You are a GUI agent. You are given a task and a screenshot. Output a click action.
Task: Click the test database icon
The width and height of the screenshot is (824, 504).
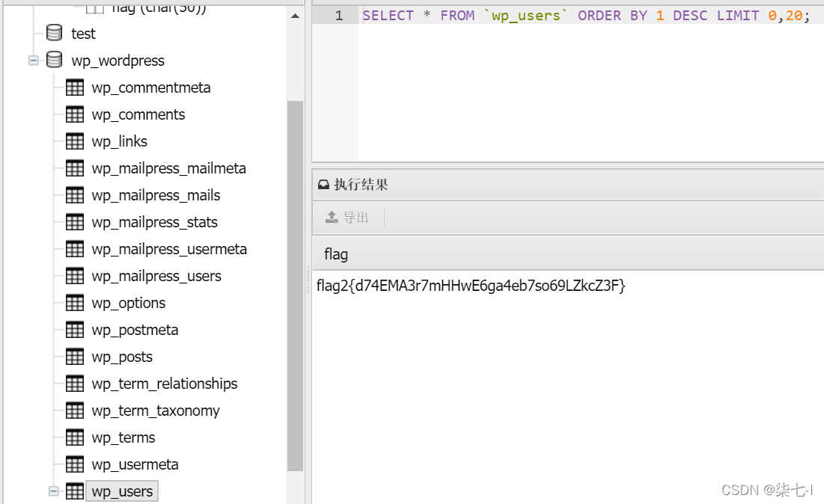(54, 33)
